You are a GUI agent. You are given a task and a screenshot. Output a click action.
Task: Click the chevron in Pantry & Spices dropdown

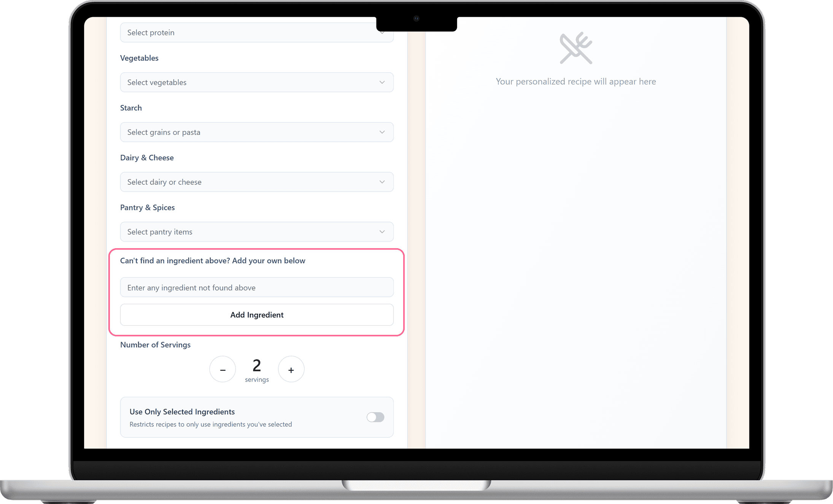[382, 231]
